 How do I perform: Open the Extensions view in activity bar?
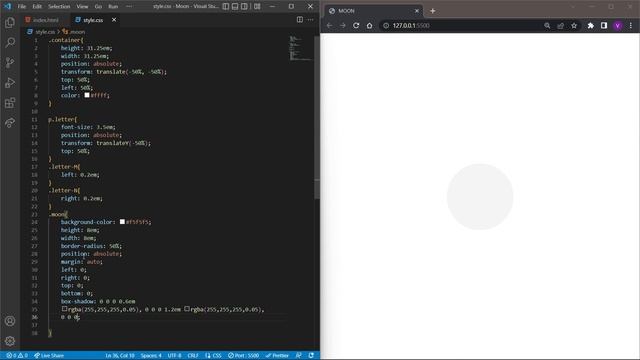tap(10, 102)
